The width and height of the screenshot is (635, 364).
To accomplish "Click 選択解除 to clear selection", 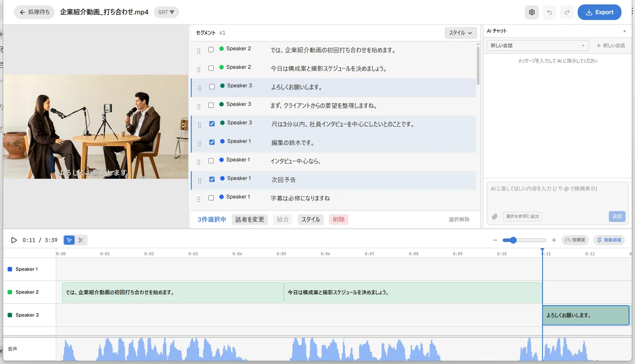I will (459, 220).
